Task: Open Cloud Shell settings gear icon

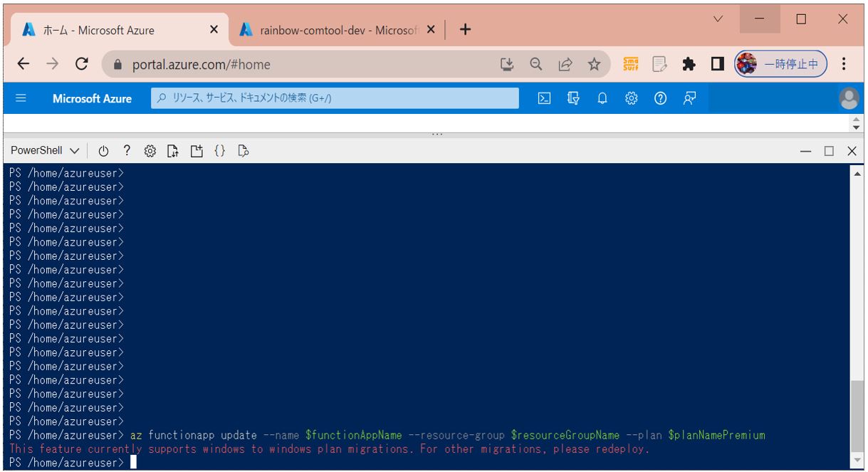Action: point(150,151)
